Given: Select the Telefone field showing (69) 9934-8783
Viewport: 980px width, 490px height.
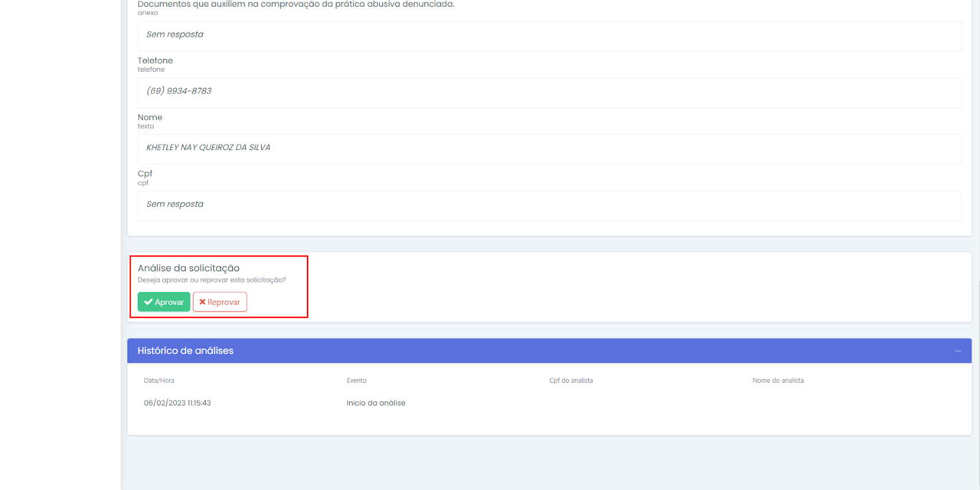Looking at the screenshot, I should pyautogui.click(x=549, y=93).
